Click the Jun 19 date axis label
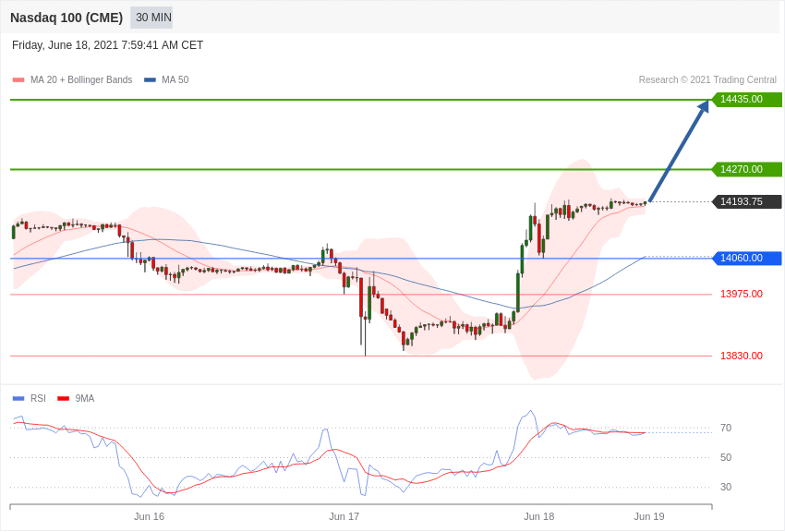785x532 pixels. [x=649, y=516]
